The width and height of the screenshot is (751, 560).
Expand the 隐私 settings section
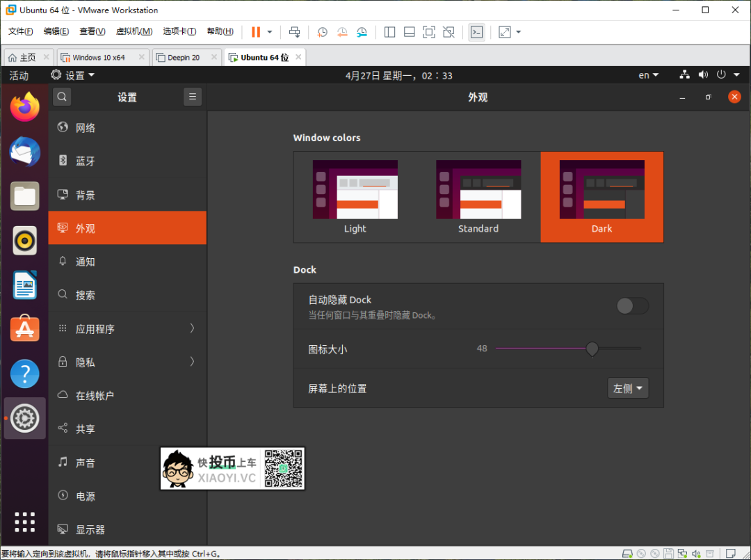click(127, 362)
